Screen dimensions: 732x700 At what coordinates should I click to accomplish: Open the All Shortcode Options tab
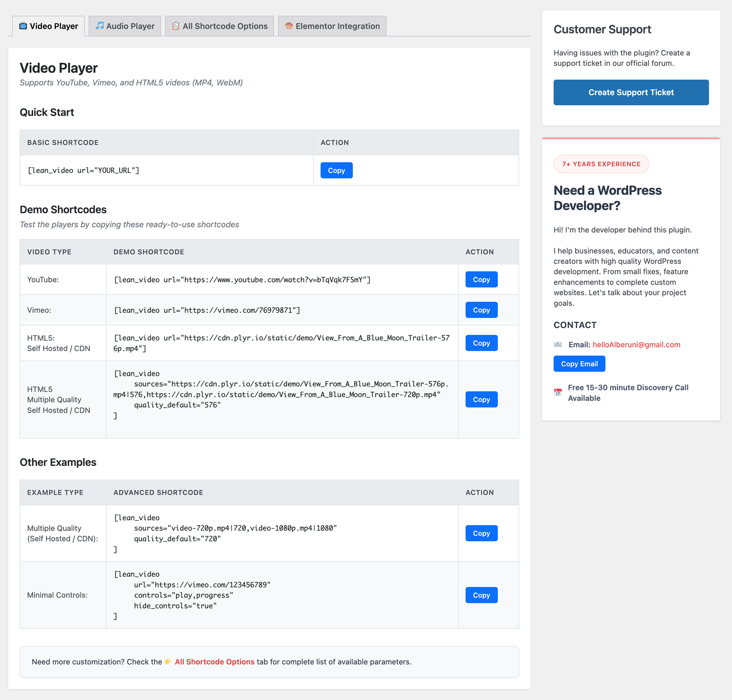220,26
